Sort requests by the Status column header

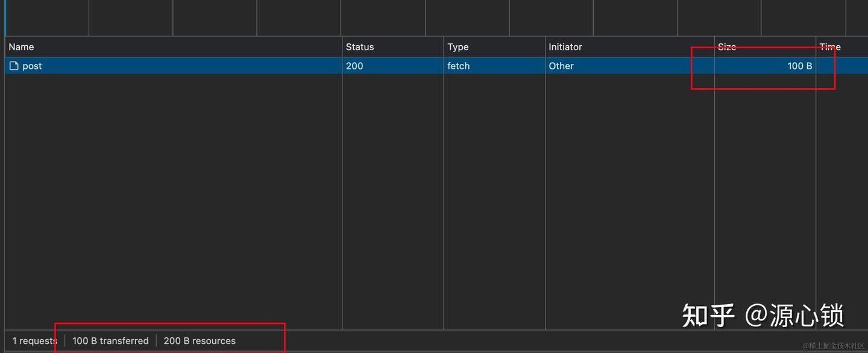[x=392, y=47]
